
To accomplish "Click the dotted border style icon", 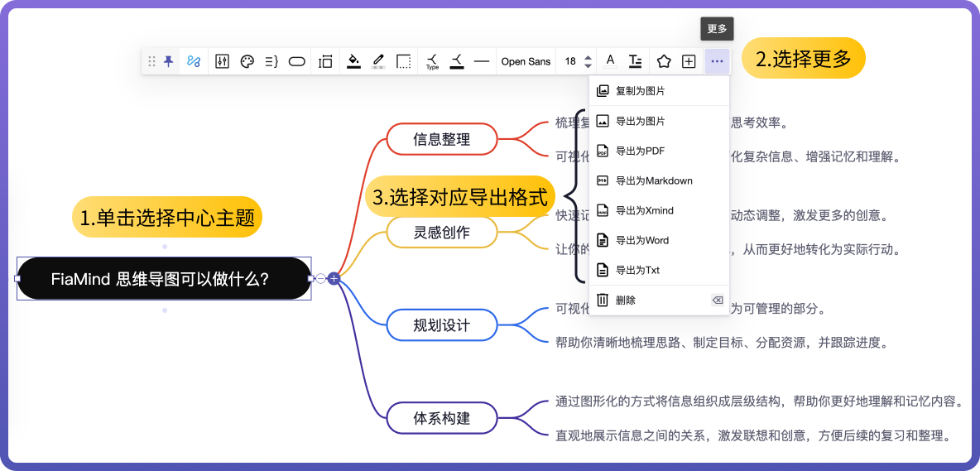I will click(x=404, y=61).
